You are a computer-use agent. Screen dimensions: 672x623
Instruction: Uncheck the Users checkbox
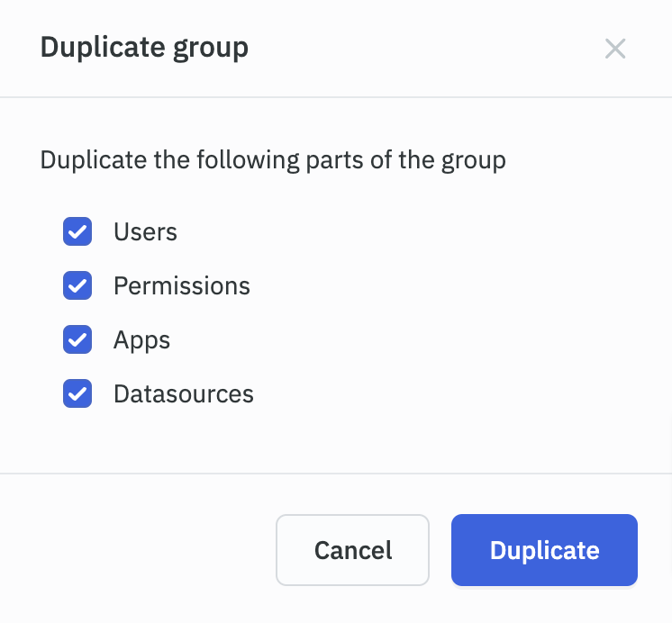[77, 232]
